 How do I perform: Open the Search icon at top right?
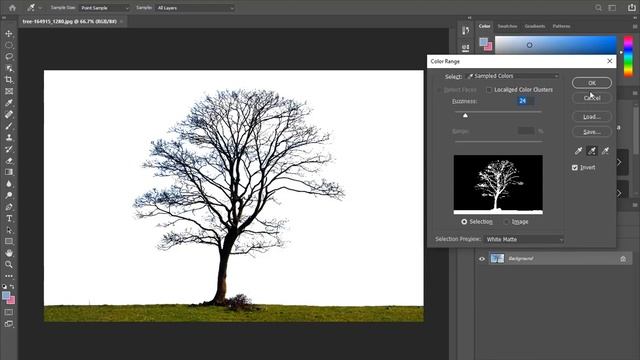pos(598,8)
